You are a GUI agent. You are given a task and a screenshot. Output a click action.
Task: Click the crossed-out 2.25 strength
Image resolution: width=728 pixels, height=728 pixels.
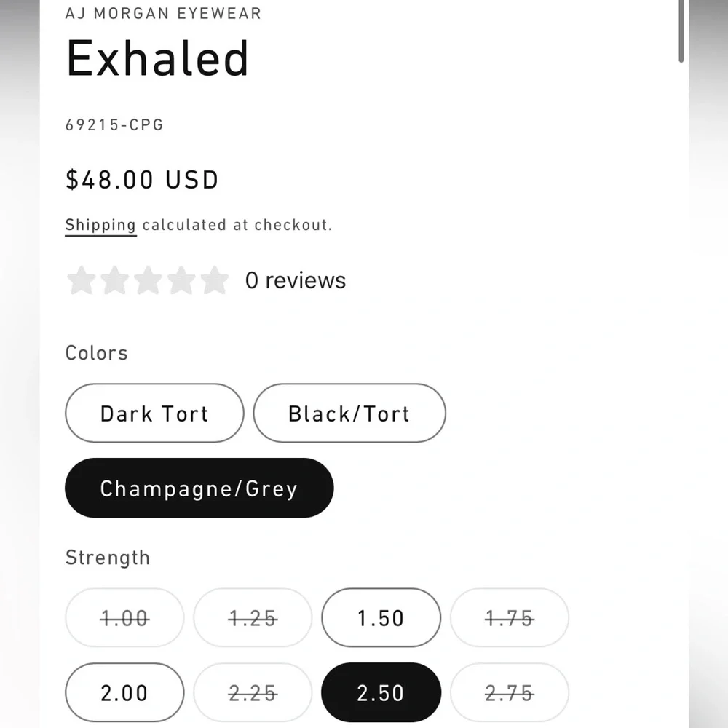253,693
